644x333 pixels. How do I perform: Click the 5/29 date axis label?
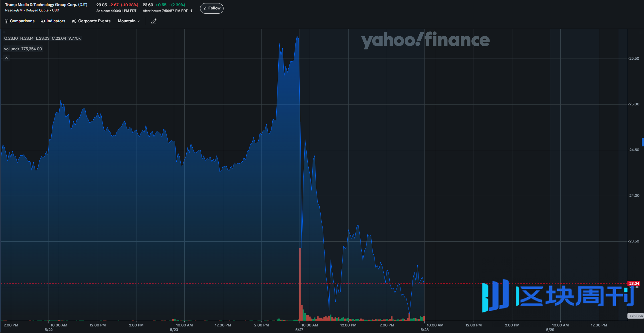[550, 330]
